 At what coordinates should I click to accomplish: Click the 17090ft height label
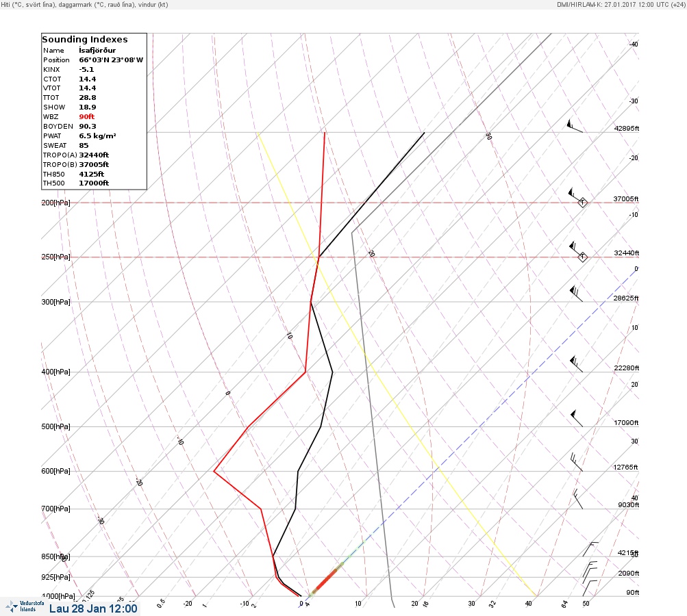626,422
